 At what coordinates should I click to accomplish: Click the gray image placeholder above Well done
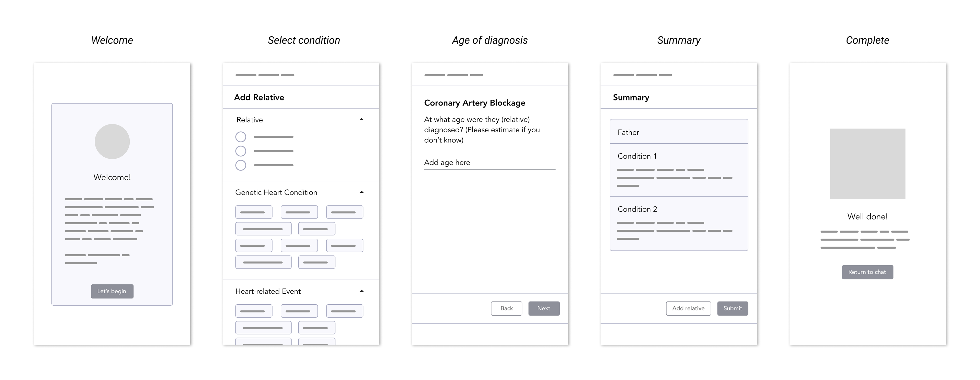coord(867,164)
